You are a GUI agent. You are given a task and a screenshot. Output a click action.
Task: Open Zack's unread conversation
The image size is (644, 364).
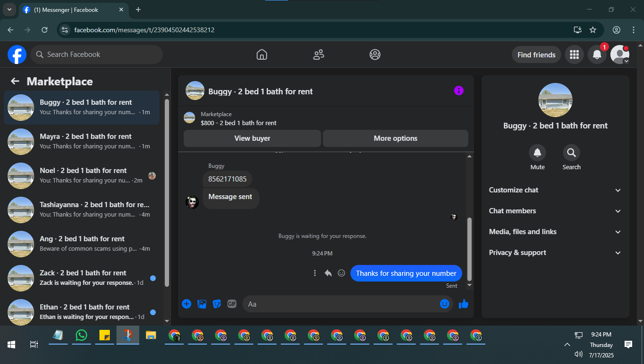point(82,278)
